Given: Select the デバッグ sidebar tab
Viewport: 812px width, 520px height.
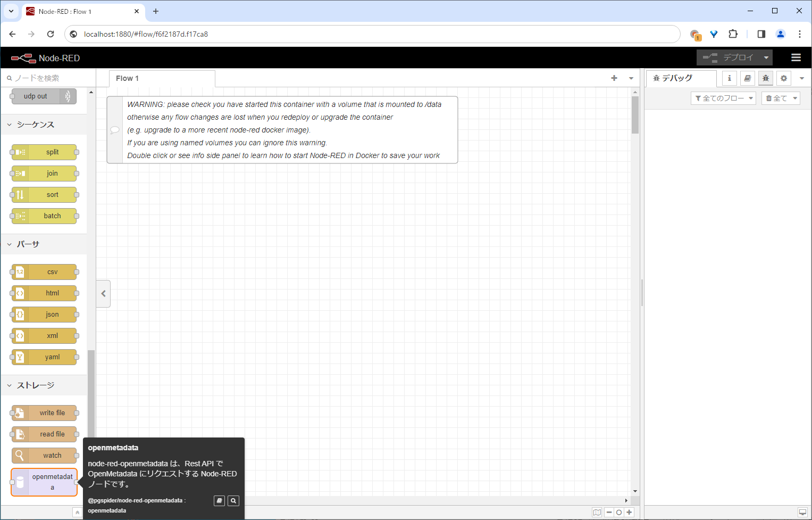Looking at the screenshot, I should click(681, 78).
